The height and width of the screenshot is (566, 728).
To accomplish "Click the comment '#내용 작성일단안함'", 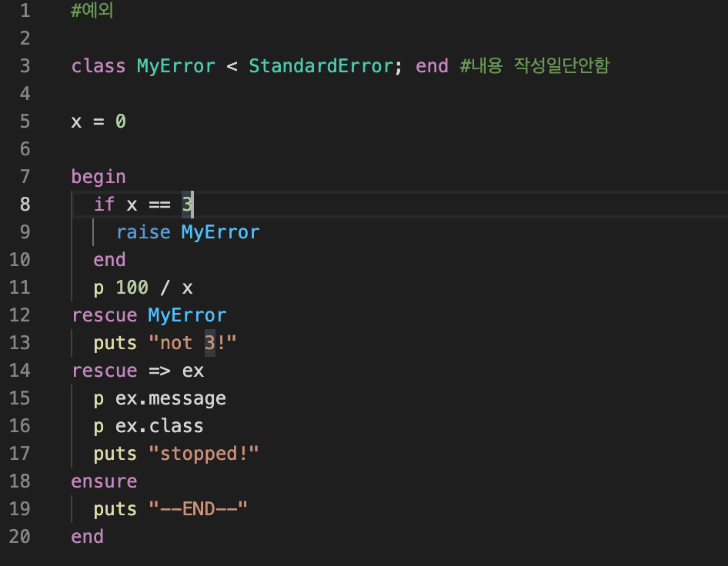I will pos(534,65).
